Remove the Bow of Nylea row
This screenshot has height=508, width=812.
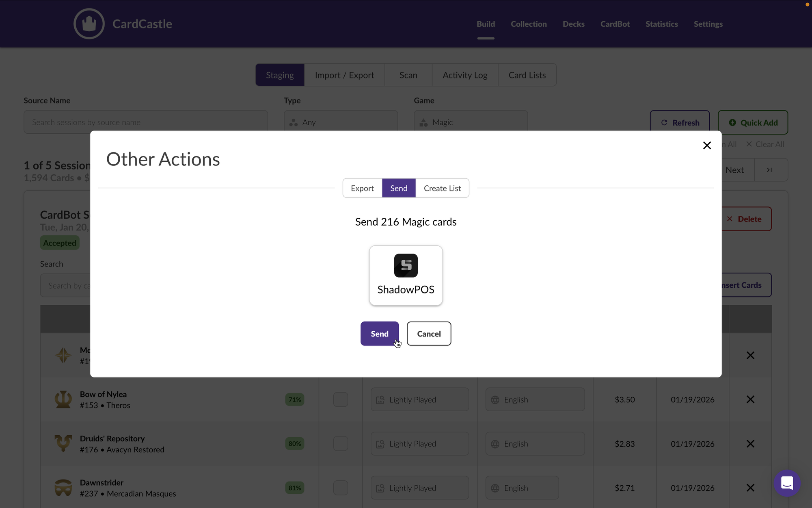point(750,399)
